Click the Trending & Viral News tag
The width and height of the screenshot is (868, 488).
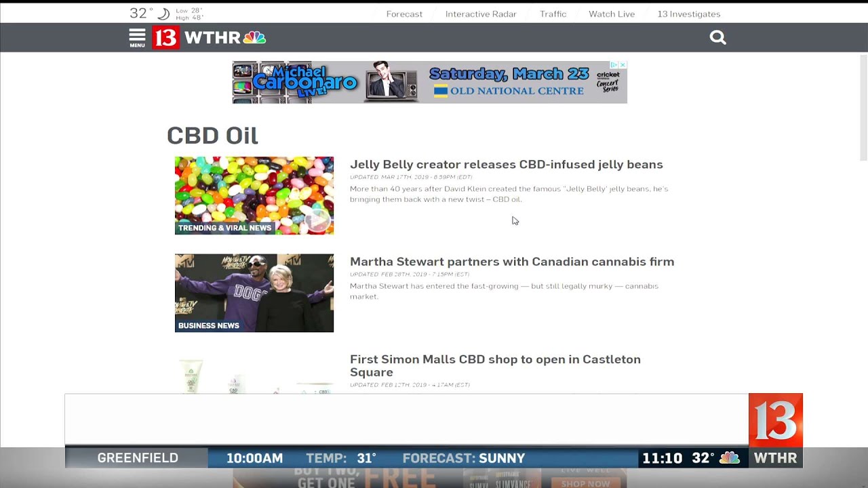(x=225, y=228)
